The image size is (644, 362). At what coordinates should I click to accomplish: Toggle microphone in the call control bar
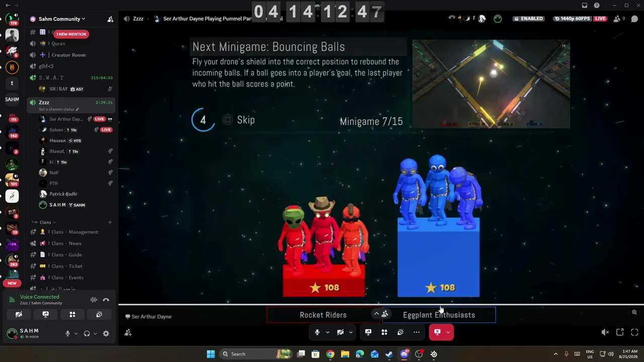point(317,332)
